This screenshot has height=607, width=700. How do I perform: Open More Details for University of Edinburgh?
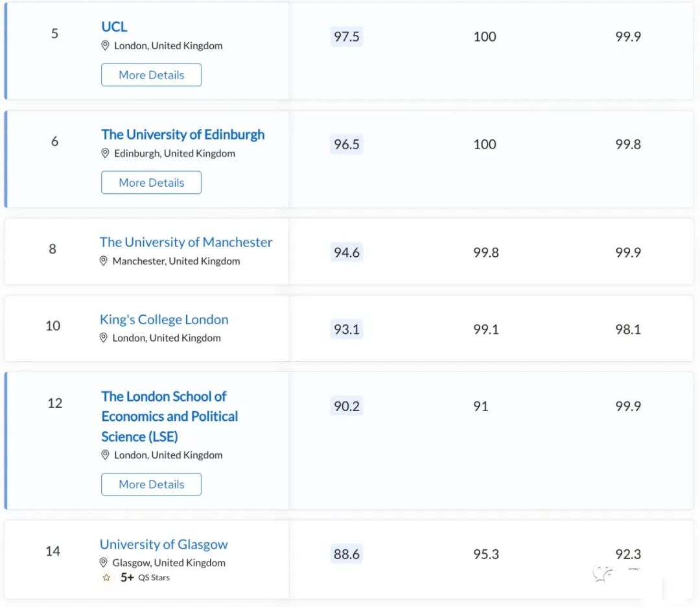click(151, 182)
